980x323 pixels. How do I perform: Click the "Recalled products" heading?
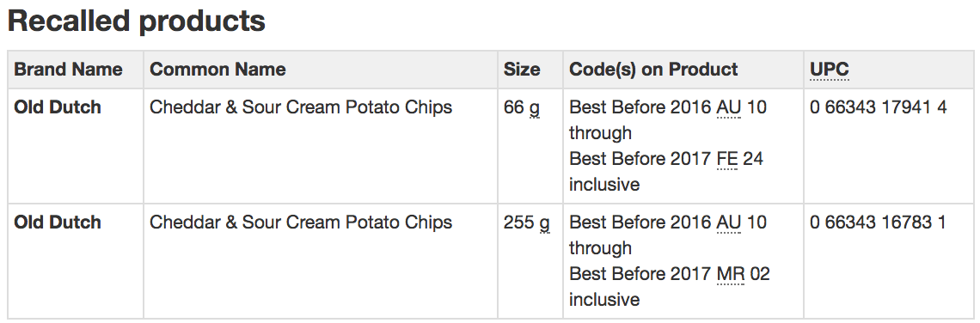point(136,21)
